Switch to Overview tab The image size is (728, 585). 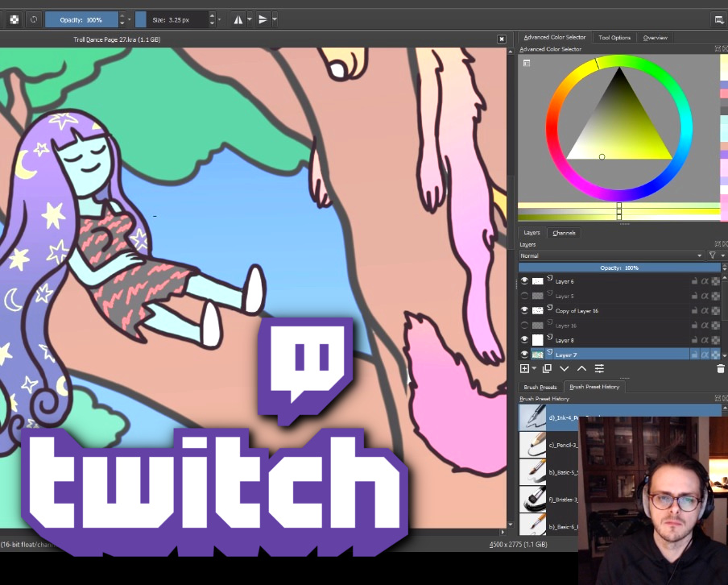(655, 37)
